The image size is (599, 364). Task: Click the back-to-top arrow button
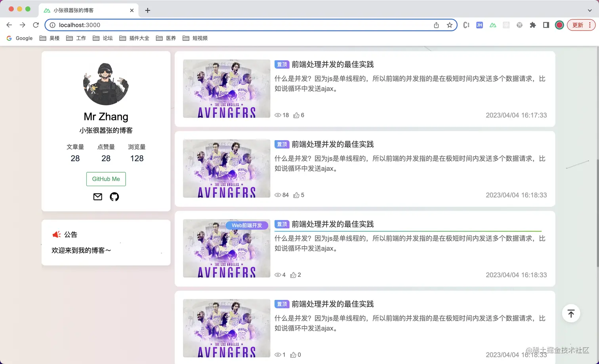(x=571, y=314)
